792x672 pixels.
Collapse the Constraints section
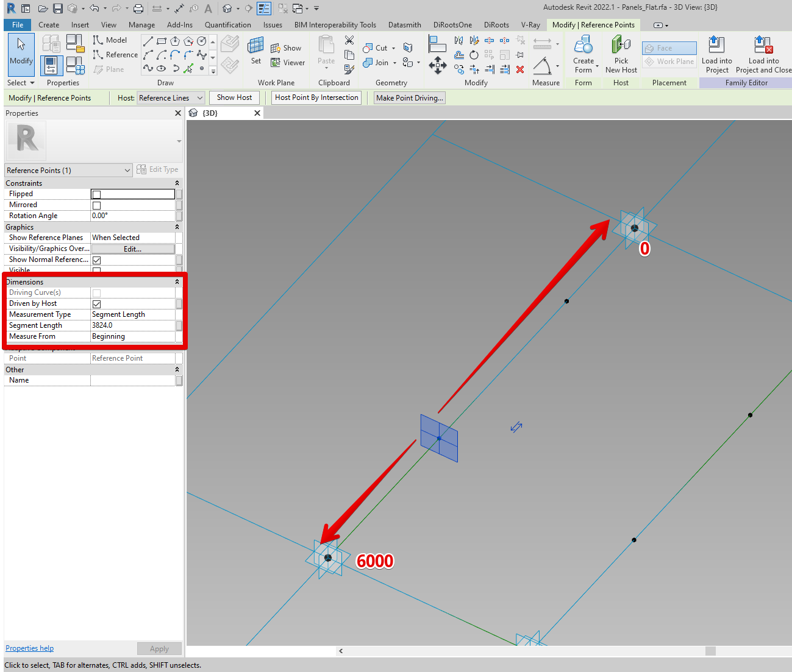coord(177,183)
